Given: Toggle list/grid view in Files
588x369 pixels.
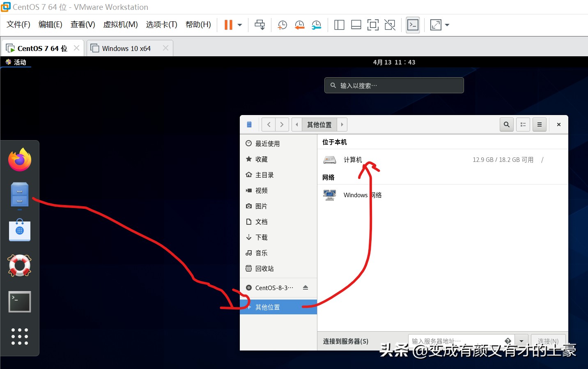Looking at the screenshot, I should click(523, 125).
